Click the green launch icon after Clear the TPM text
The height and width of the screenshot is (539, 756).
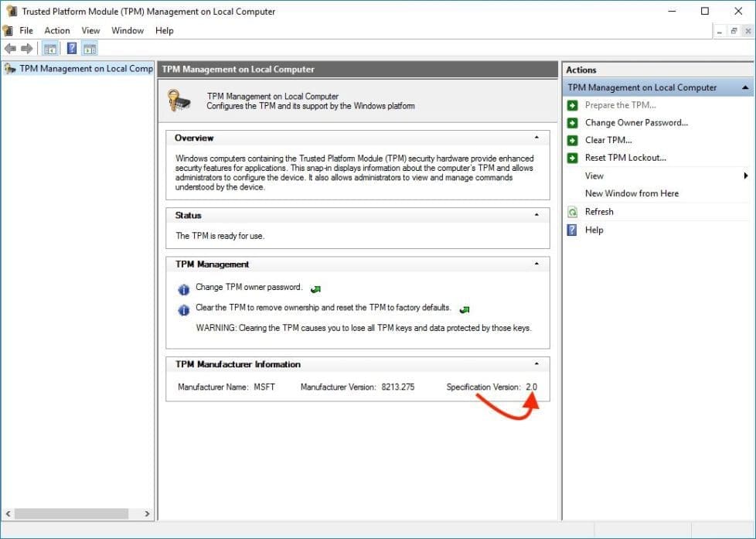[x=464, y=308]
